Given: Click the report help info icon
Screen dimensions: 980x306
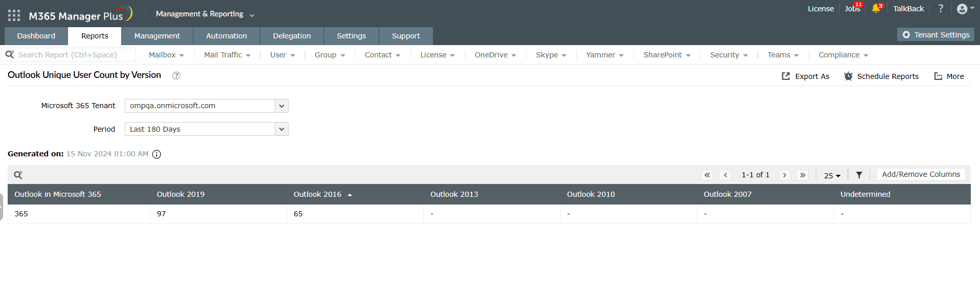Looking at the screenshot, I should point(176,75).
